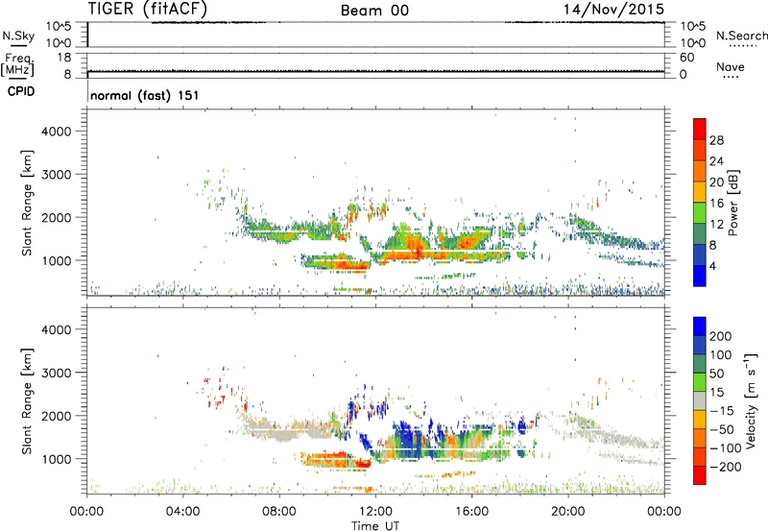This screenshot has width=768, height=532.
Task: Select the CPID row label
Action: pyautogui.click(x=20, y=91)
